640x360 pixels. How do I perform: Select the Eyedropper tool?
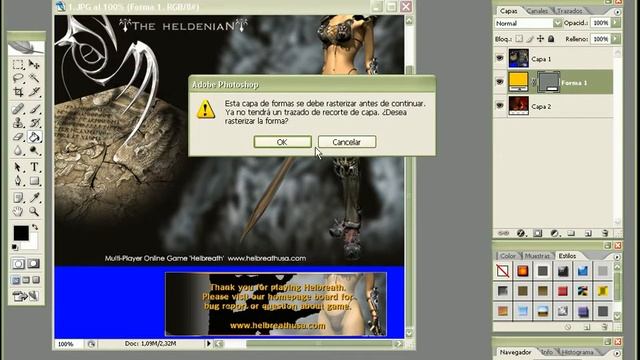(x=34, y=198)
